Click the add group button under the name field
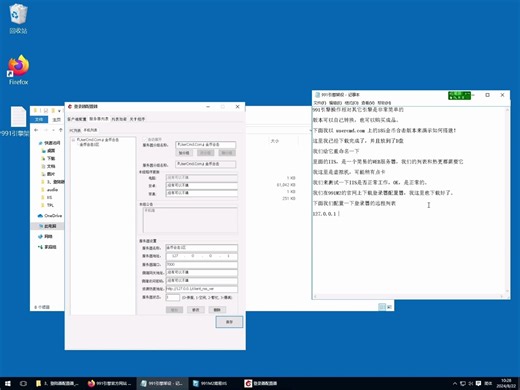520x390 pixels. point(184,153)
